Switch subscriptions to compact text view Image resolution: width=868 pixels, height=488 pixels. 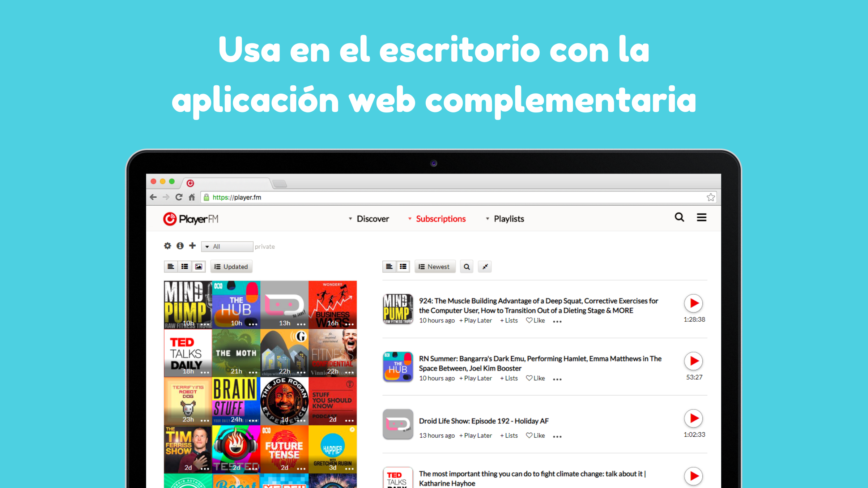tap(171, 267)
